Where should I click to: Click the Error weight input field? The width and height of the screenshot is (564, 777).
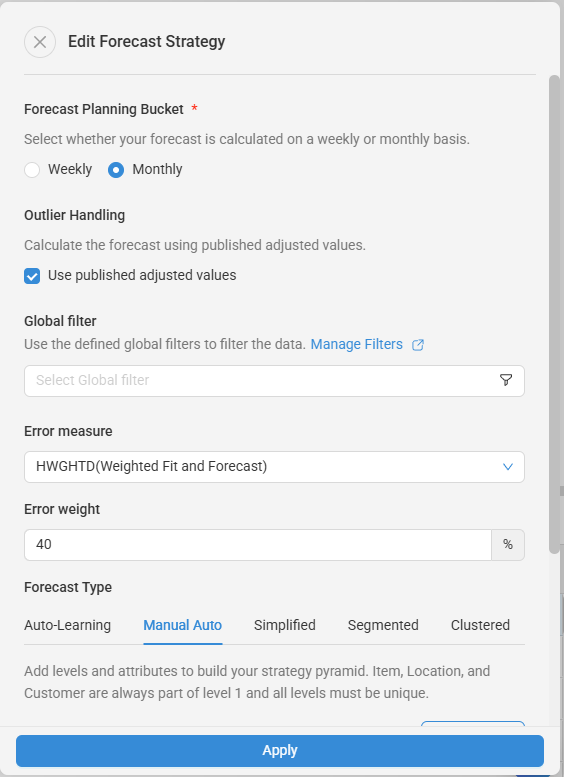(x=258, y=545)
